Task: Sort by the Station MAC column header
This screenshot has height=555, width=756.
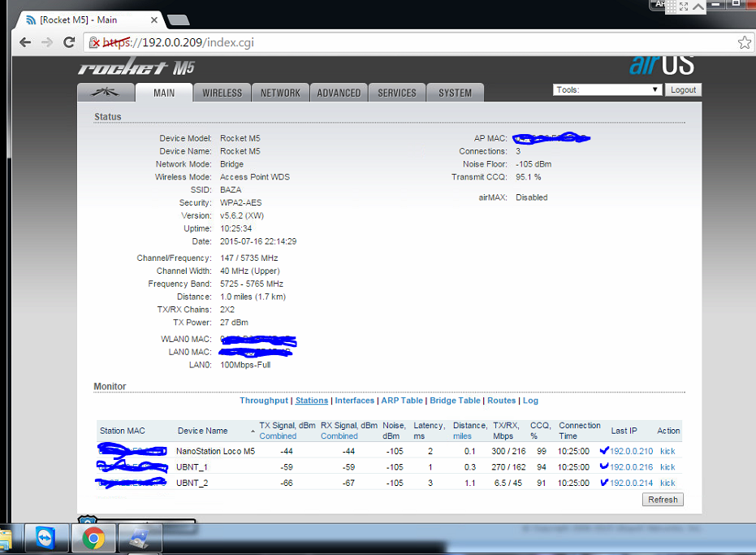Action: pos(123,431)
